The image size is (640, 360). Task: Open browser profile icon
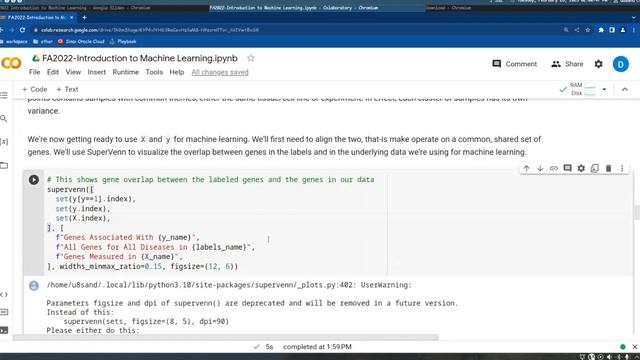tap(623, 30)
